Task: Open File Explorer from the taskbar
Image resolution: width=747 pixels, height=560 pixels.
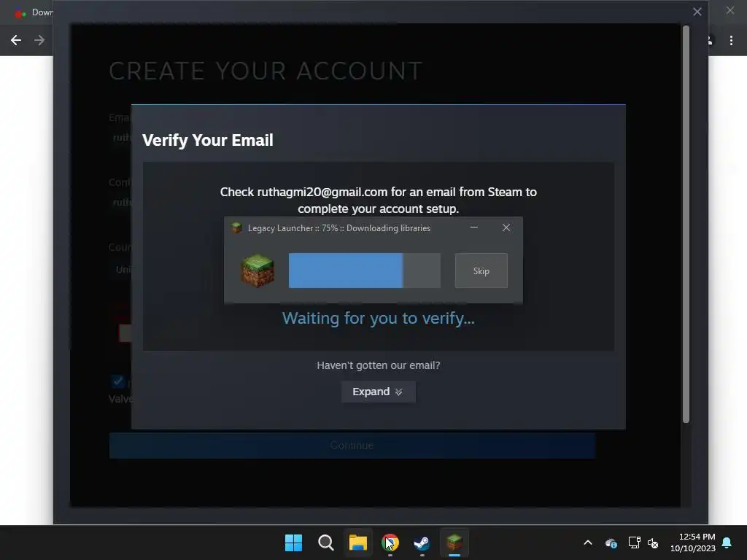Action: click(357, 542)
